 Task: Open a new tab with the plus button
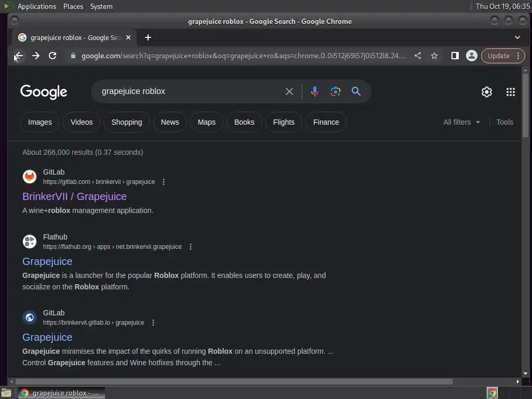click(x=148, y=37)
